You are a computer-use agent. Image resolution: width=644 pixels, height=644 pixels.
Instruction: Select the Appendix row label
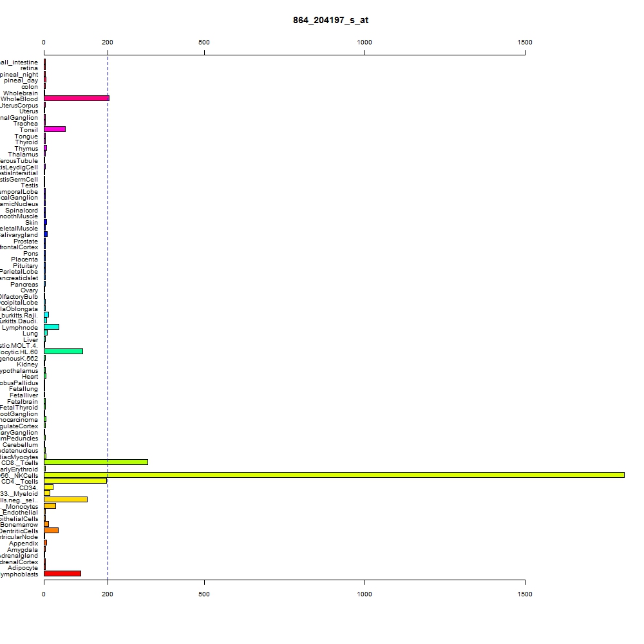[x=23, y=544]
